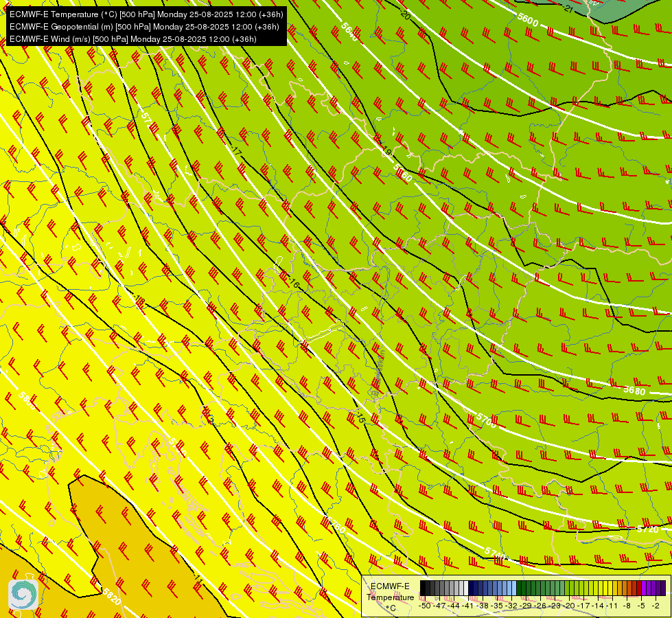Click the -23 legend tick label
The width and height of the screenshot is (672, 618).
(555, 606)
